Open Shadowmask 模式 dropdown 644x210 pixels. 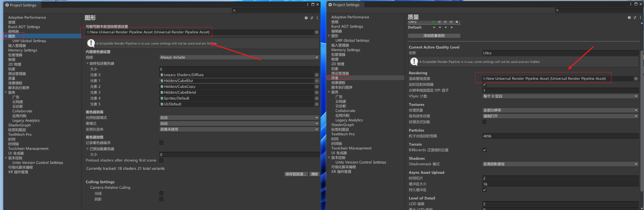click(x=560, y=164)
